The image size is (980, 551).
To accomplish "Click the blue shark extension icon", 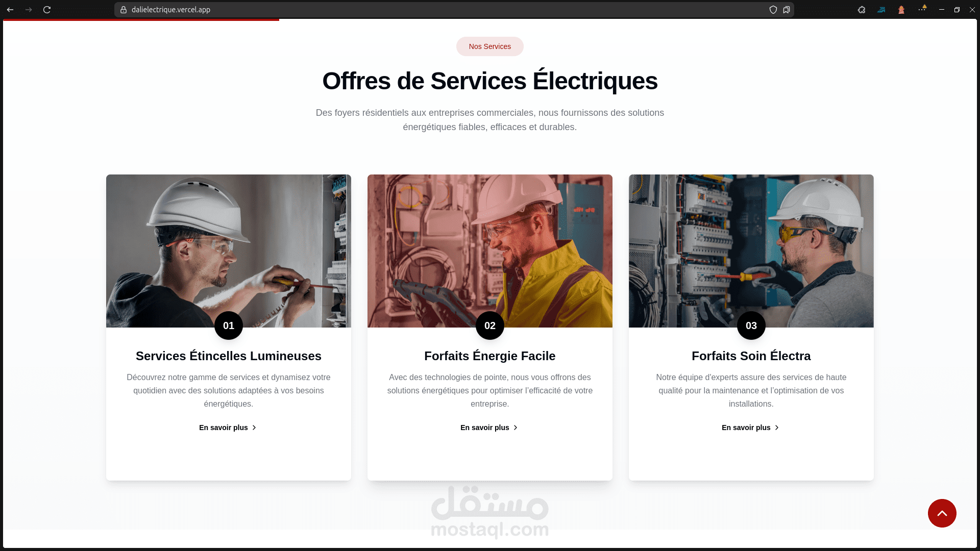I will pos(881,10).
